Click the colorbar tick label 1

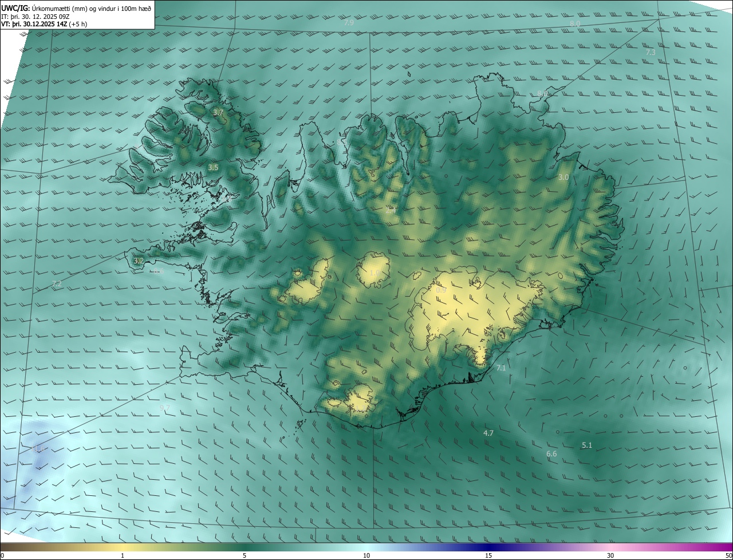click(123, 556)
